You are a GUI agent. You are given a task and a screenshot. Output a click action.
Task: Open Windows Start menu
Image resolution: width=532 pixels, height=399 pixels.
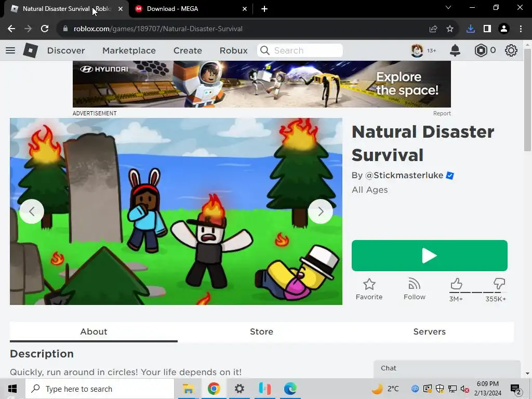click(x=12, y=389)
